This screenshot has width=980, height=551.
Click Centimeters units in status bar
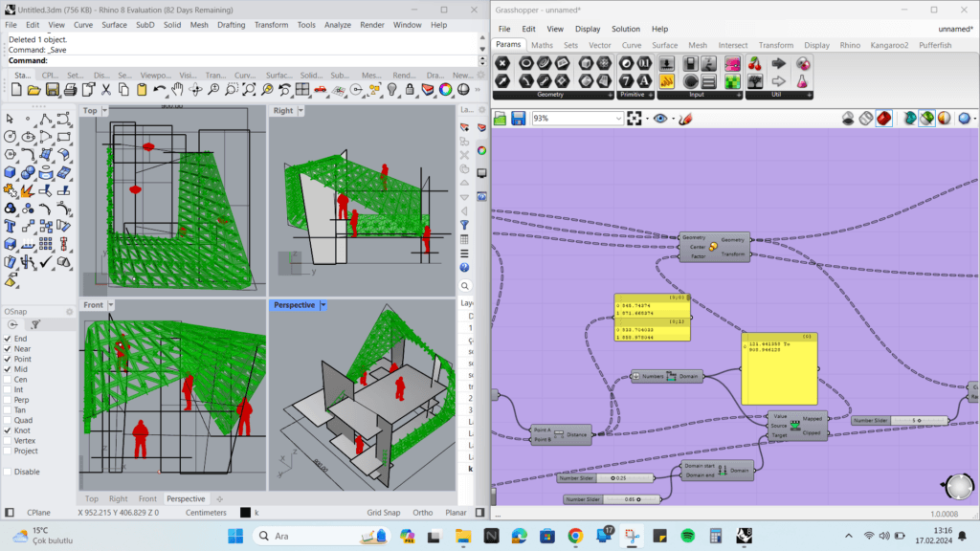coord(206,513)
